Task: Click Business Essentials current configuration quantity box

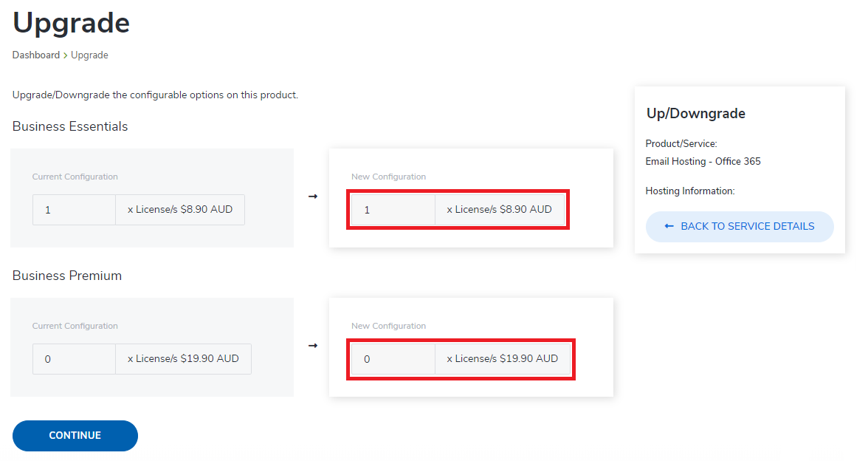Action: coord(74,210)
